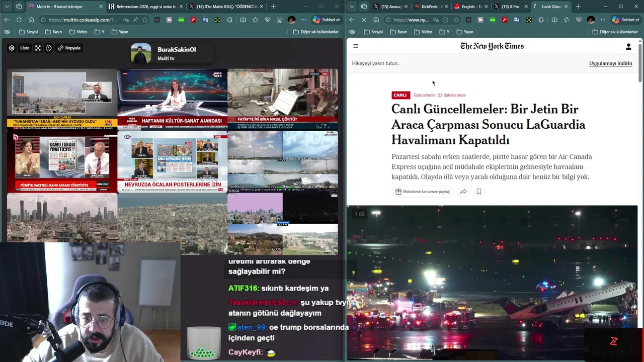The image size is (644, 362).
Task: Open the home page in left browser
Action: coord(31,20)
